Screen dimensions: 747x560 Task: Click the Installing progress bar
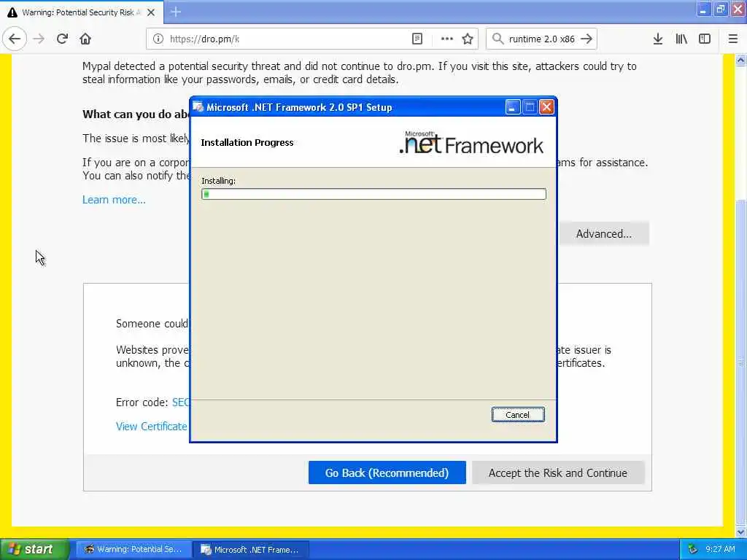[x=373, y=194]
